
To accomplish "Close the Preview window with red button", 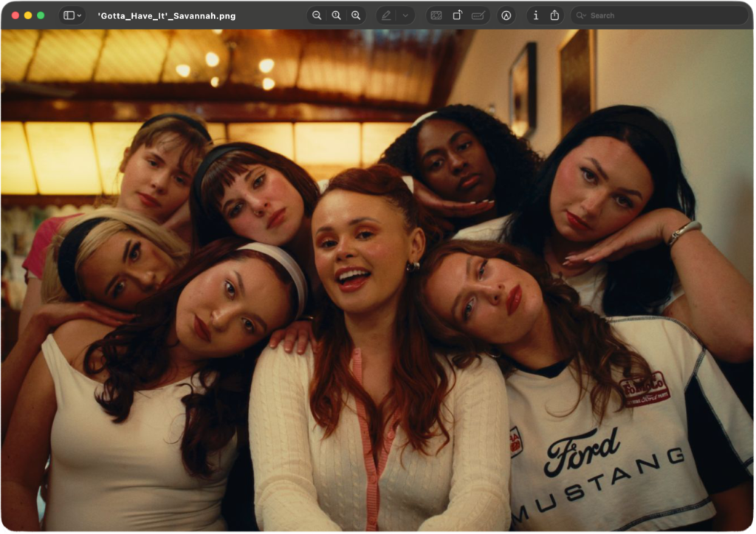I will tap(16, 16).
